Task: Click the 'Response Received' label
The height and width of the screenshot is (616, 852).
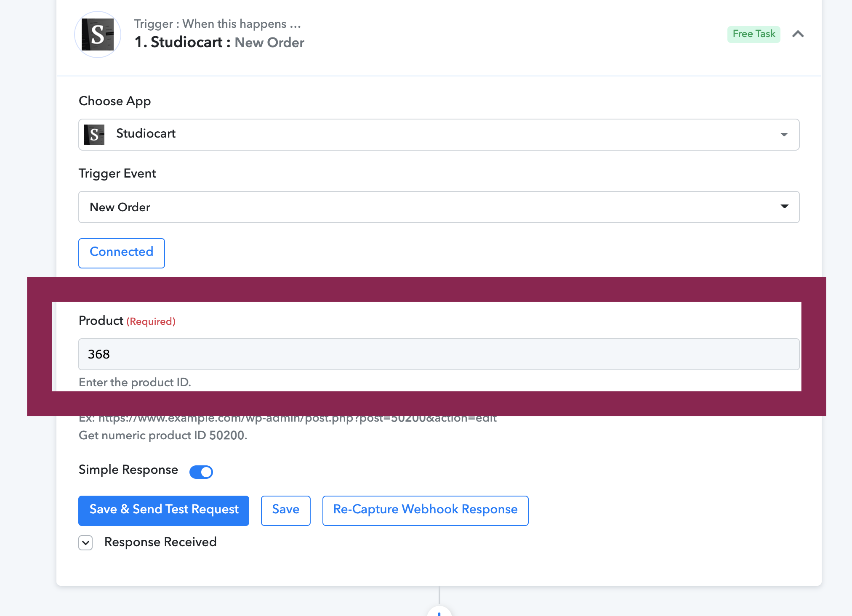Action: click(160, 542)
